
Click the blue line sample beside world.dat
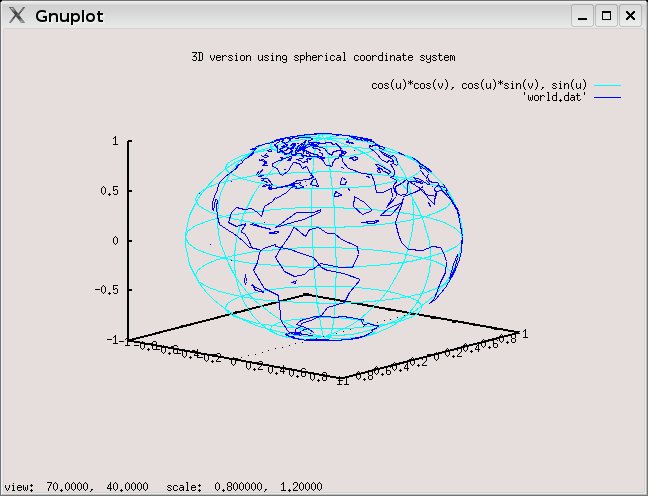pyautogui.click(x=608, y=98)
